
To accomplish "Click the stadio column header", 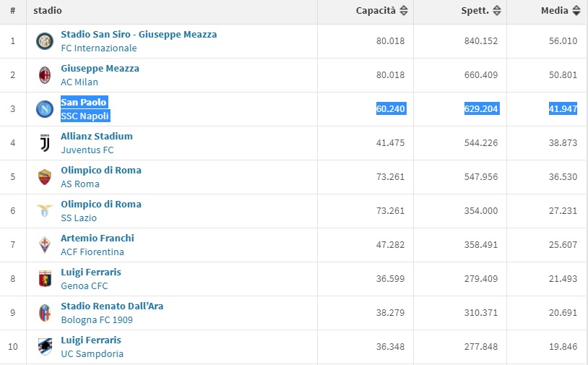I will point(48,11).
